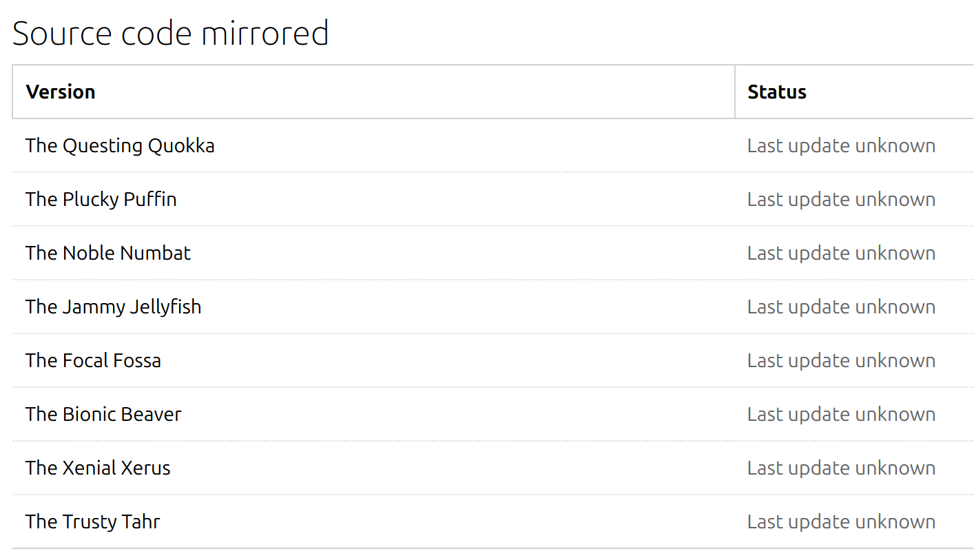974x560 pixels.
Task: Click the Source code mirrored heading
Action: (x=170, y=33)
